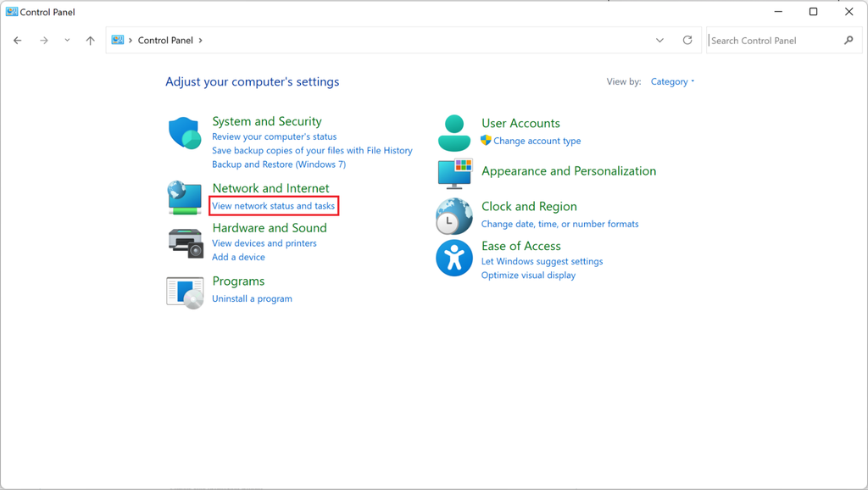Click the Hardware and Sound printer icon
Image resolution: width=868 pixels, height=490 pixels.
point(185,243)
